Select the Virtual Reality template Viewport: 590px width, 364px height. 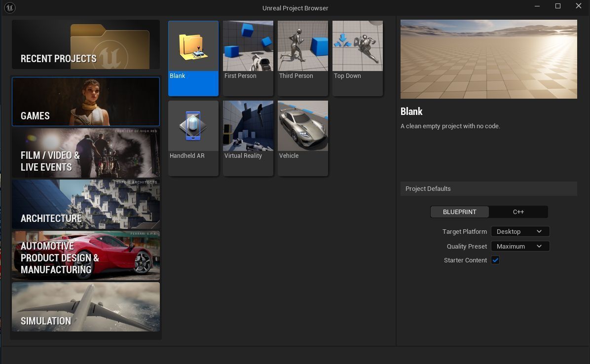248,138
